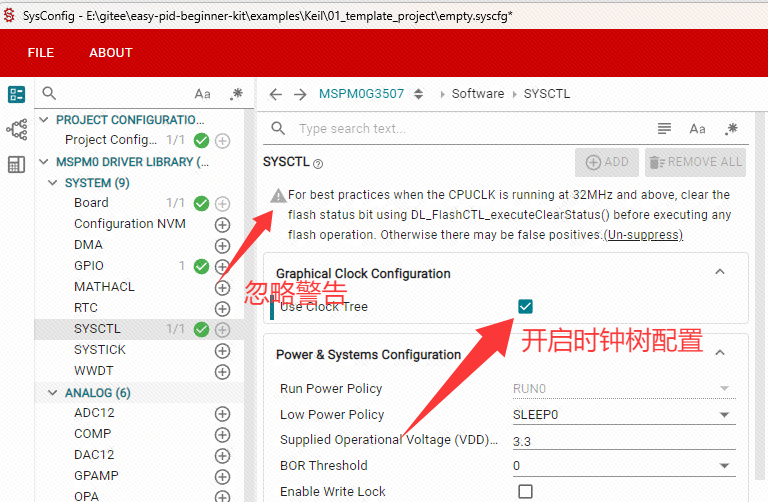Open the FILE menu

click(41, 53)
